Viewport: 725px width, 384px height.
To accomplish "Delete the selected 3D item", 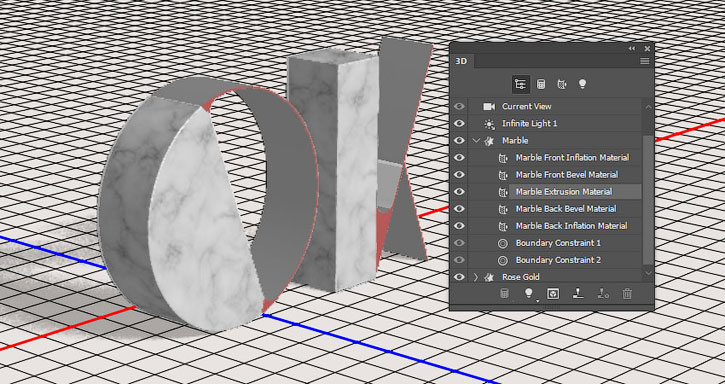I will pos(627,293).
